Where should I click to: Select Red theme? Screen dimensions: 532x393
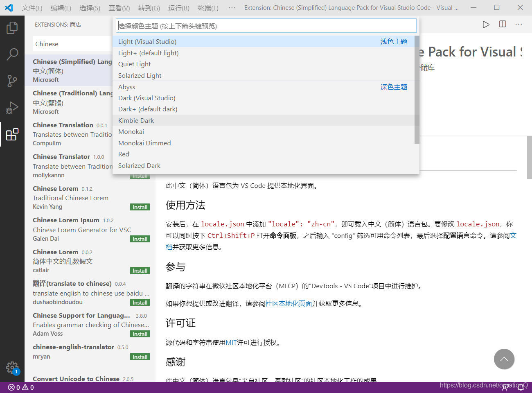(264, 154)
